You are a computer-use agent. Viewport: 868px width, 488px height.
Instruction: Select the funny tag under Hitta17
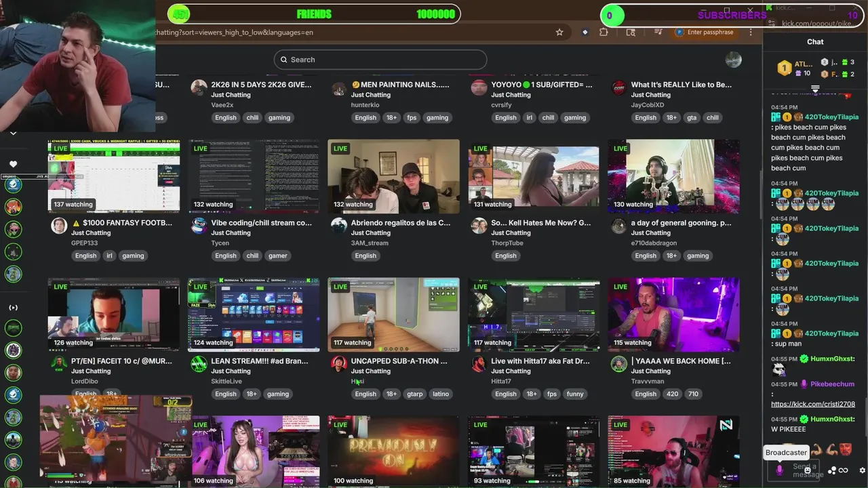pos(575,394)
